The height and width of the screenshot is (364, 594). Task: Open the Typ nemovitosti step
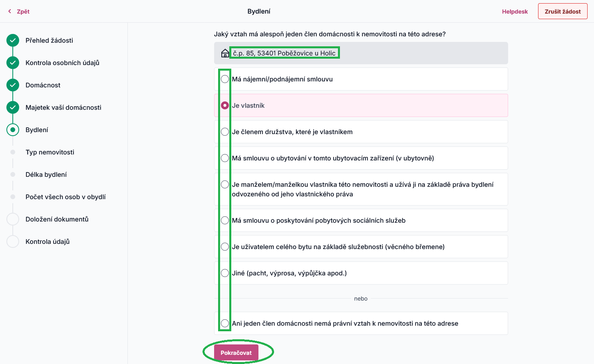tap(50, 152)
